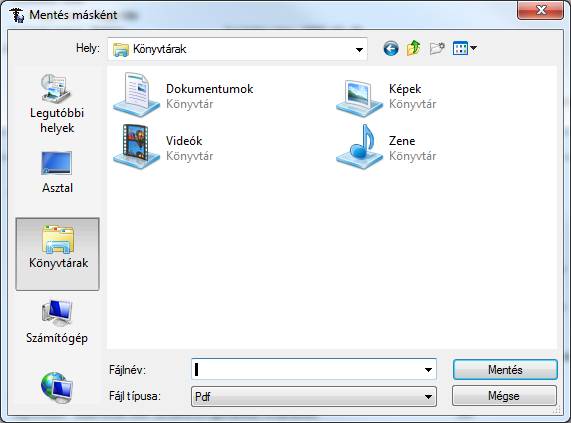Image resolution: width=571 pixels, height=423 pixels.
Task: Select Asztal in the places bar
Action: 57,172
